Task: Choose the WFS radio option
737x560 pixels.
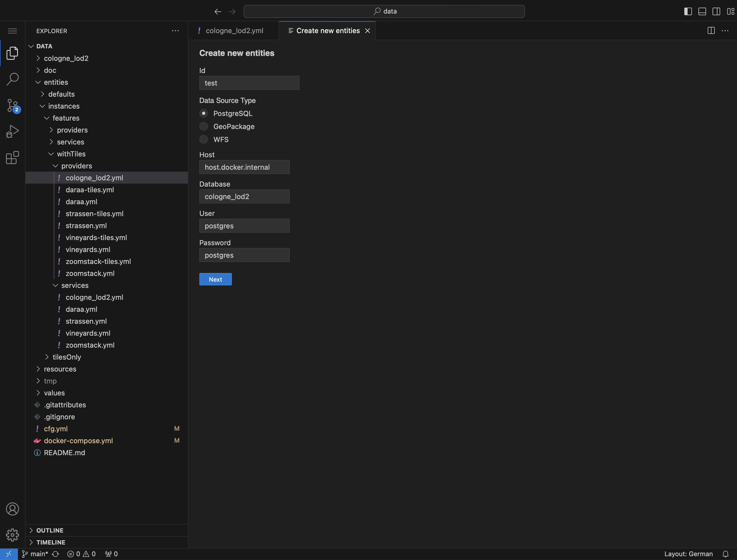Action: pyautogui.click(x=204, y=139)
